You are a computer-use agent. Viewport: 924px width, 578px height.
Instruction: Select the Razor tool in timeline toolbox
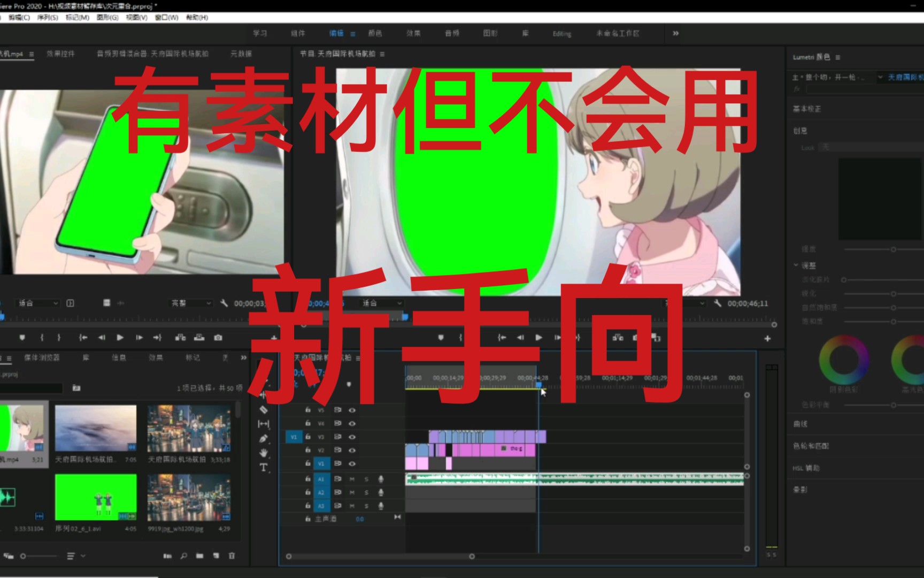coord(264,410)
